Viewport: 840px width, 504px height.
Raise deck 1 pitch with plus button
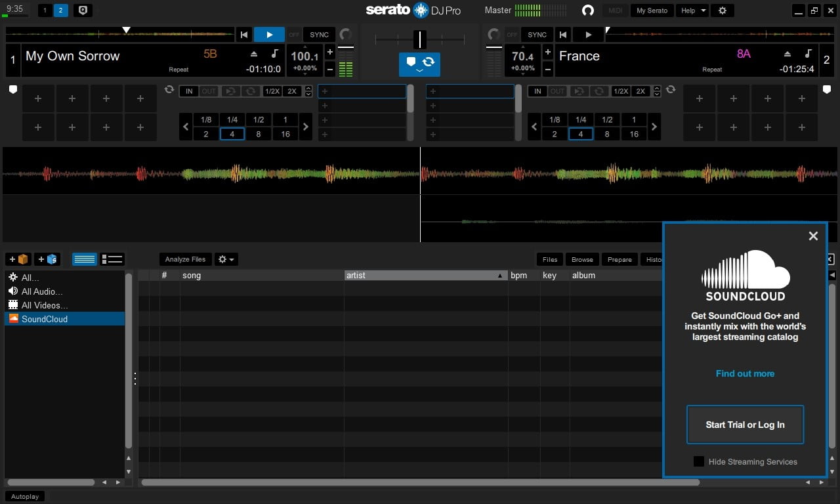[329, 52]
